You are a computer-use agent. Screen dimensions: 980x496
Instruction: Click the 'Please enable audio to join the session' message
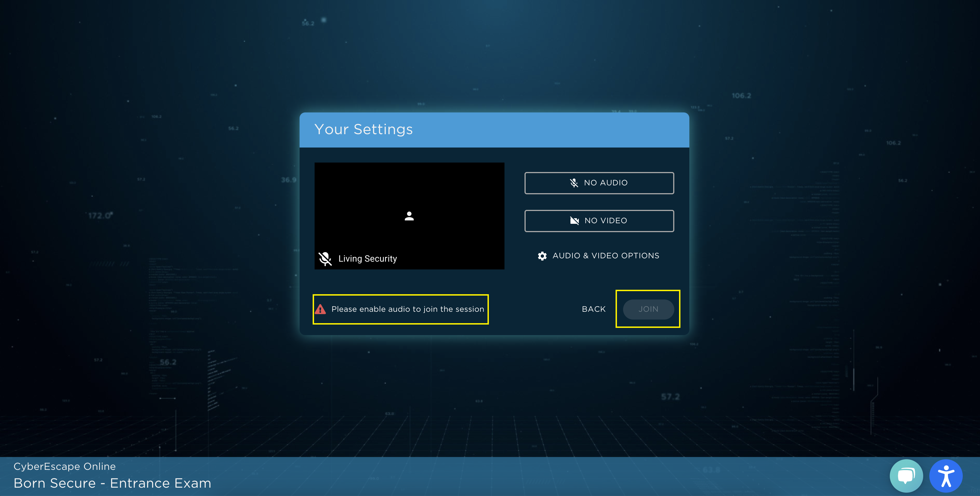(x=408, y=309)
